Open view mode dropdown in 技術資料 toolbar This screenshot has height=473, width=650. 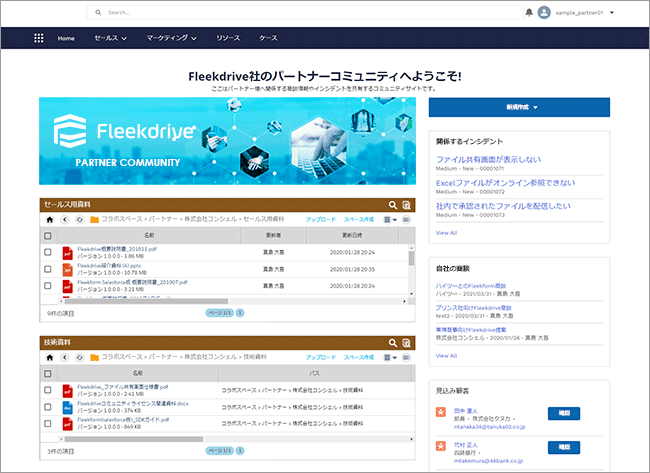[390, 357]
